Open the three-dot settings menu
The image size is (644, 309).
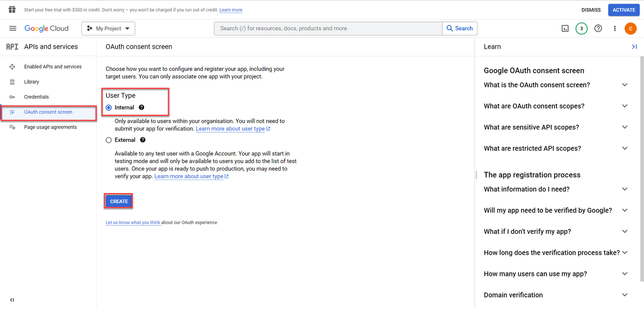click(615, 29)
